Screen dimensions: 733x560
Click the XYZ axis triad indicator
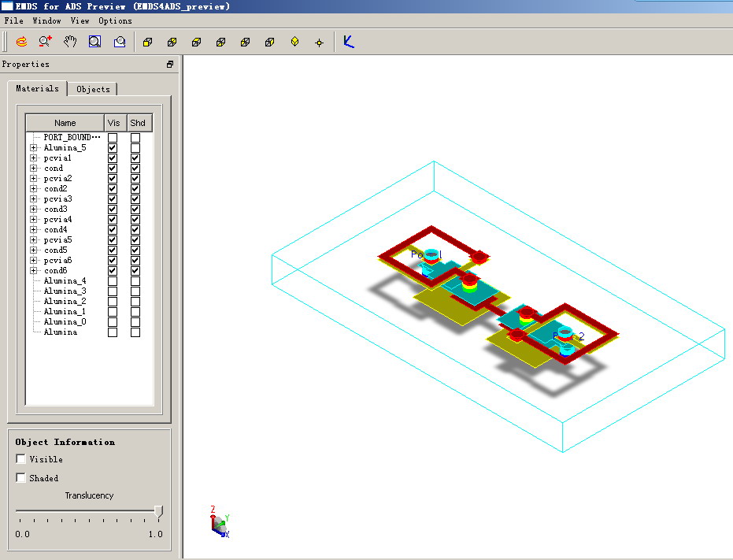click(219, 522)
